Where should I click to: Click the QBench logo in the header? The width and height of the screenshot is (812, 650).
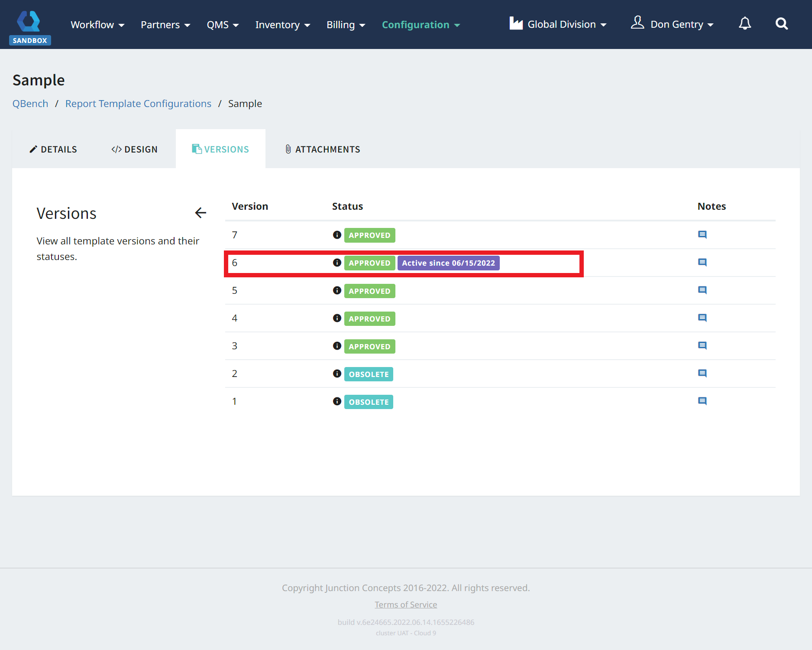pos(29,22)
